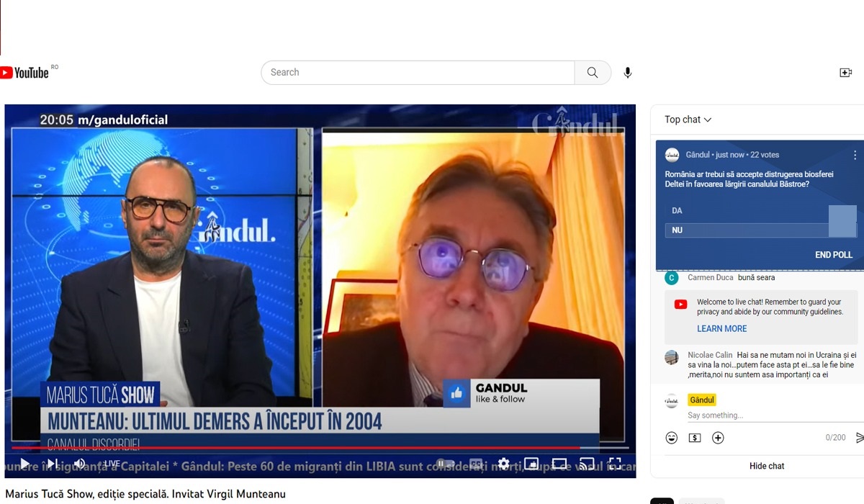Cast video to a TV device
Viewport: 864px width, 504px height.
point(587,464)
